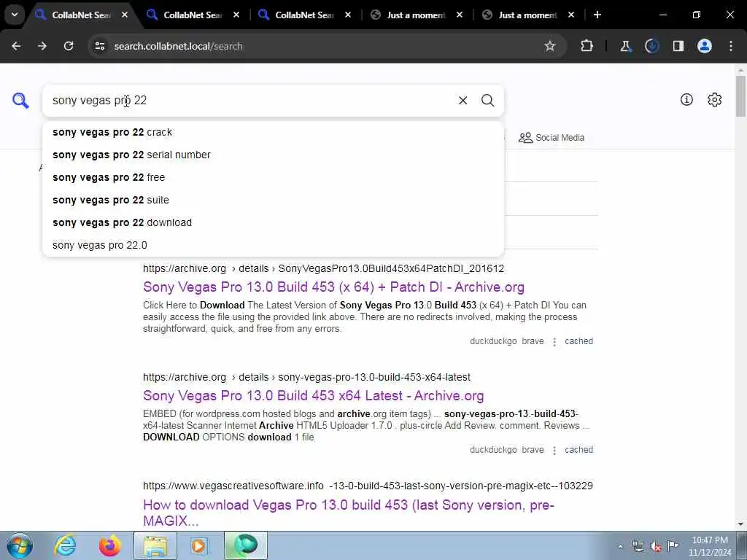Screen dimensions: 747x560
Task: Choose suggestion 'sony vegas pro 22 download'
Action: [273, 222]
